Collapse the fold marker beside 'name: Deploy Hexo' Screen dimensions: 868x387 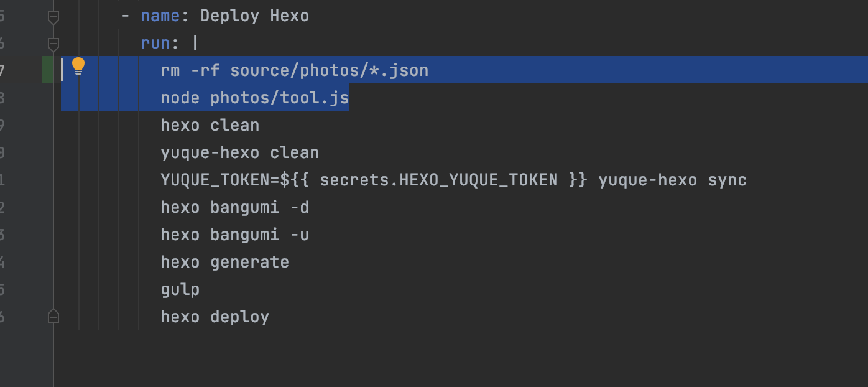[x=53, y=17]
